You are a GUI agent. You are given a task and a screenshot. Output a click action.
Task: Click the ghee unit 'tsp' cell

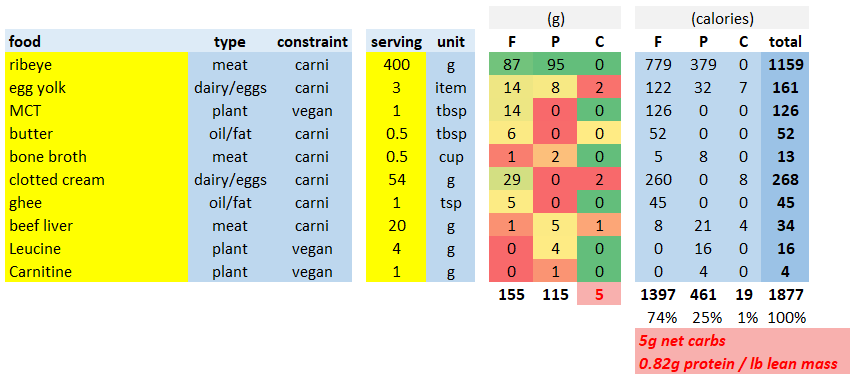pos(450,202)
